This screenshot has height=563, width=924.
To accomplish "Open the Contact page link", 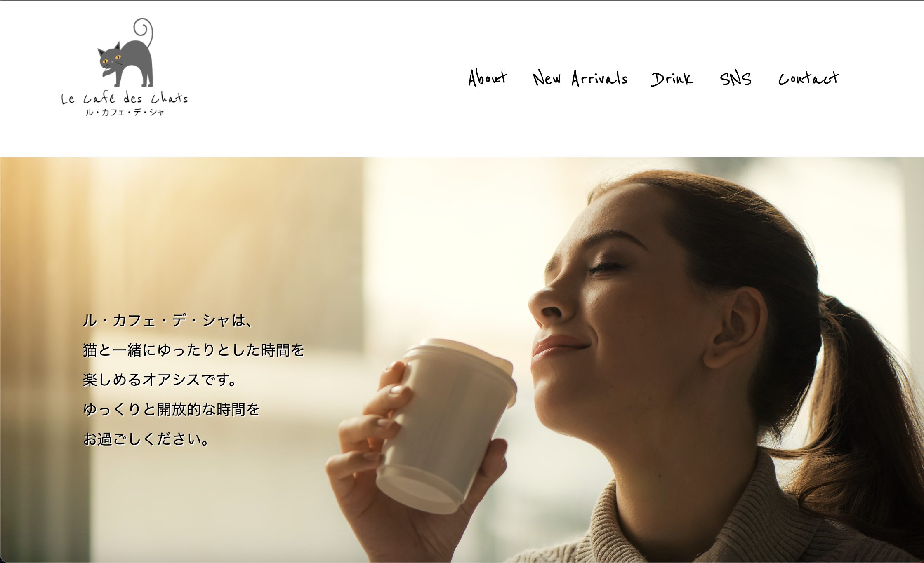I will pos(808,77).
